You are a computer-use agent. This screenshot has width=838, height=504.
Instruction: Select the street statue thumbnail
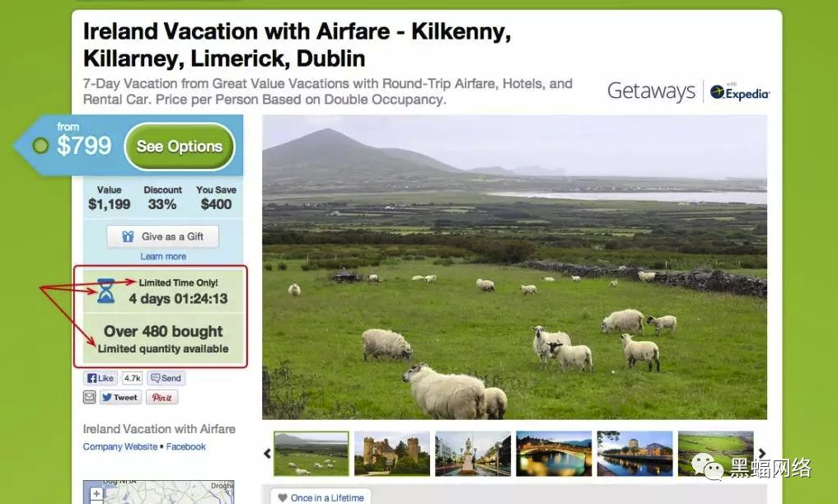(x=472, y=453)
